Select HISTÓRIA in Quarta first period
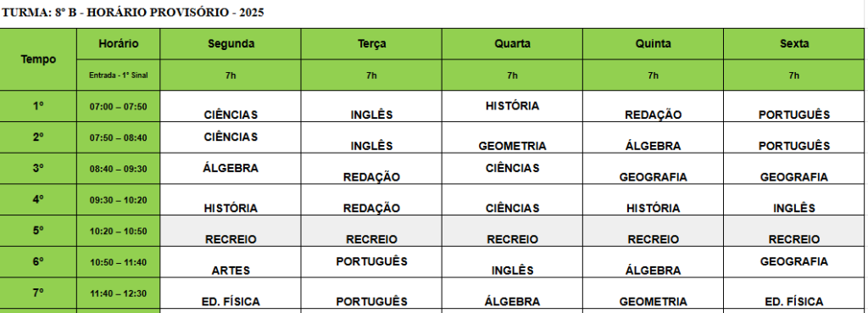 (x=512, y=106)
